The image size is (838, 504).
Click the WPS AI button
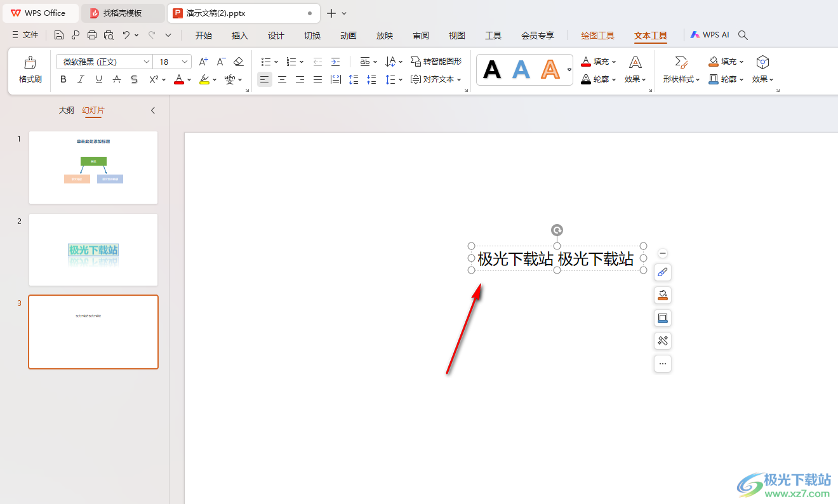pos(710,35)
